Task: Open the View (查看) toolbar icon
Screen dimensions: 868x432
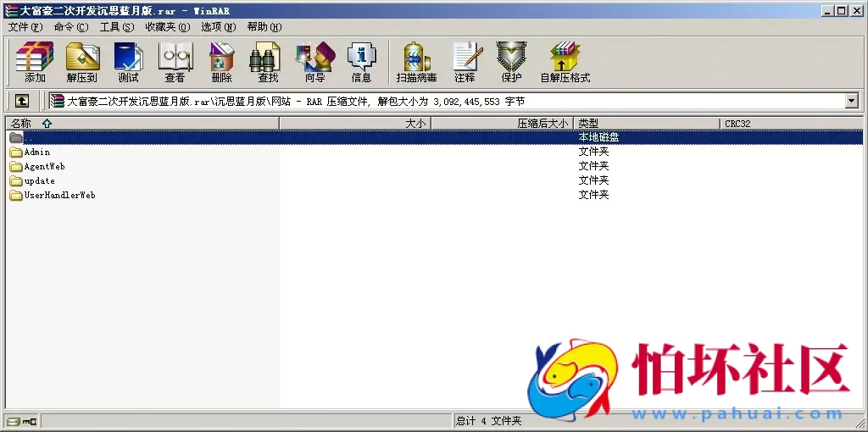Action: (175, 62)
